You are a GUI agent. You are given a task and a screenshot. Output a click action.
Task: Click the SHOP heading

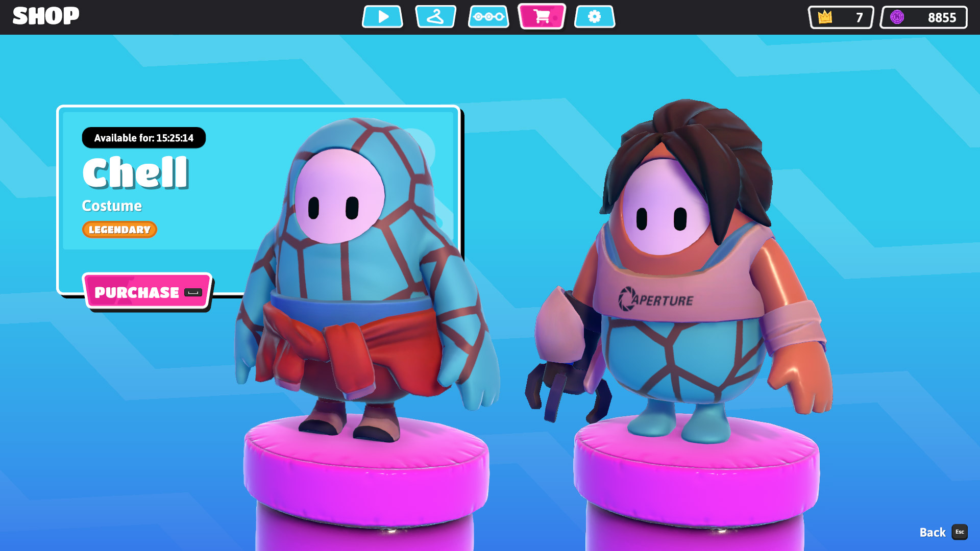click(46, 16)
